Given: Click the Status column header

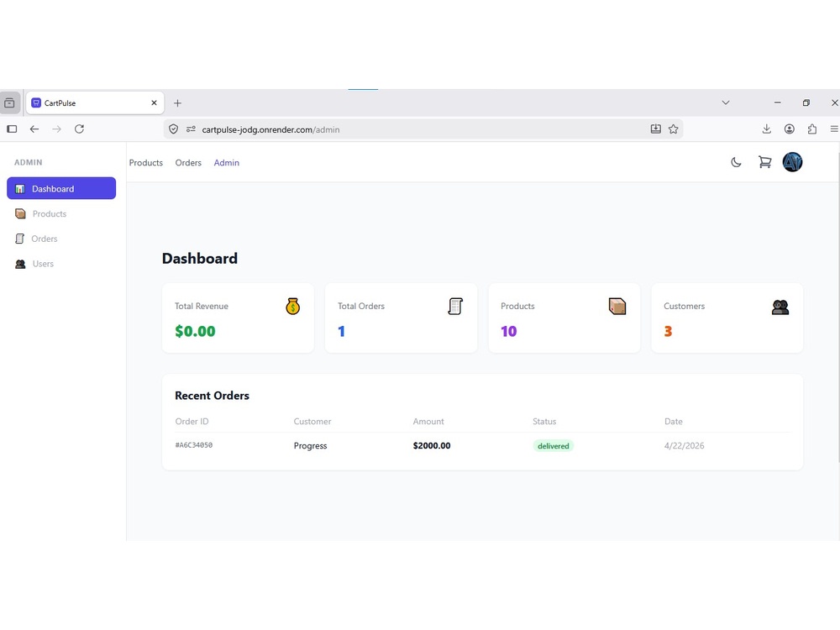Looking at the screenshot, I should [544, 422].
